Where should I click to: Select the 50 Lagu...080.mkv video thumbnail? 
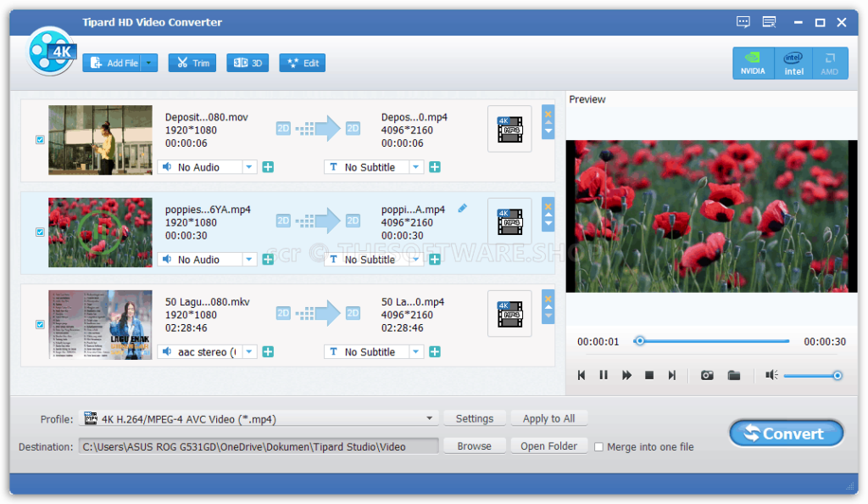100,325
